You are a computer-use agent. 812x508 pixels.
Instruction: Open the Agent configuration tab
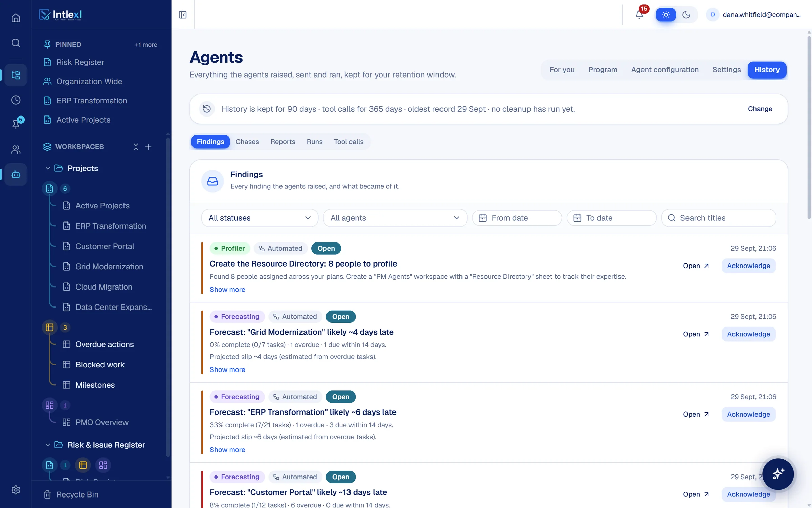[664, 70]
